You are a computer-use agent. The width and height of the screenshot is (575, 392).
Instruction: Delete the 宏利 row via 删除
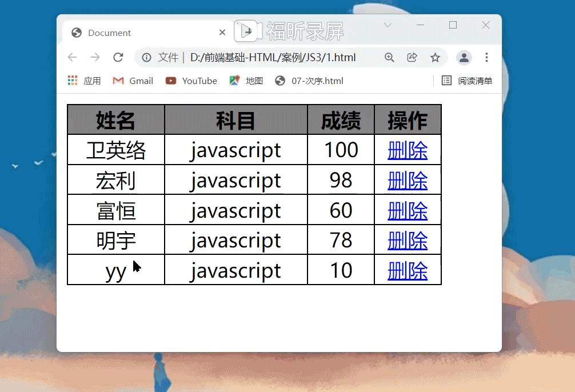(408, 180)
